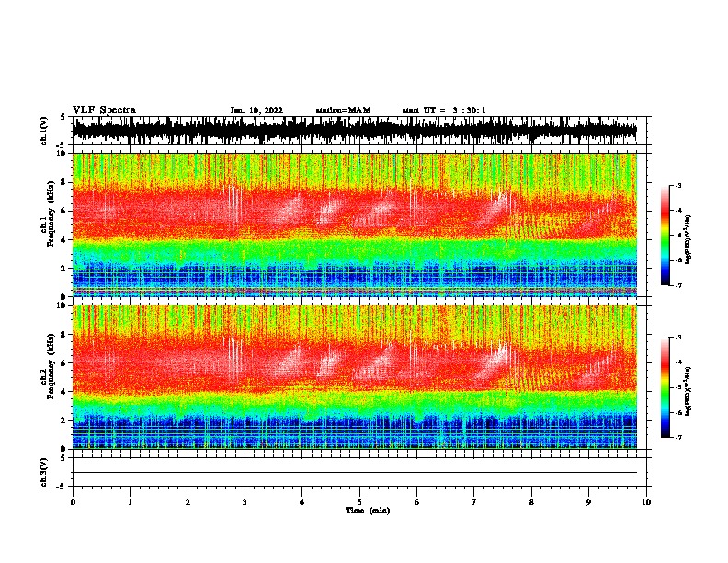The width and height of the screenshot is (728, 563).
Task: Click inside the ch.1 black waveform panel
Action: click(x=354, y=131)
